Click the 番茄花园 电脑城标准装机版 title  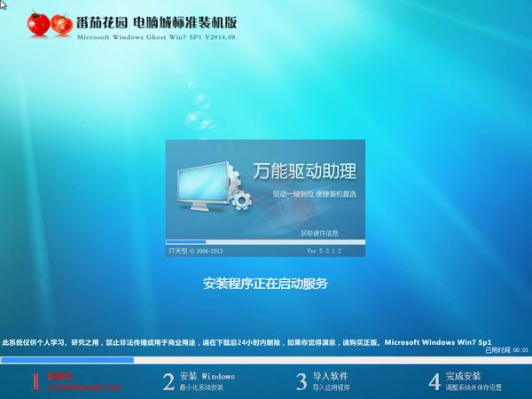pos(156,20)
